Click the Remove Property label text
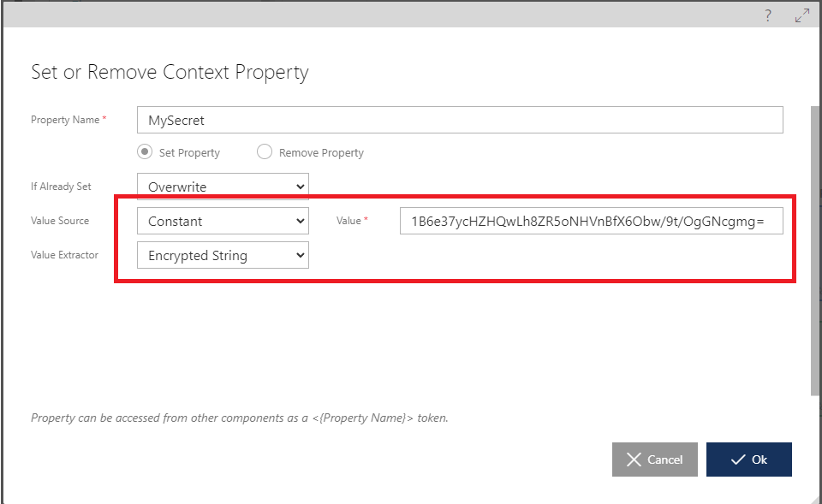This screenshot has width=822, height=504. coord(321,153)
